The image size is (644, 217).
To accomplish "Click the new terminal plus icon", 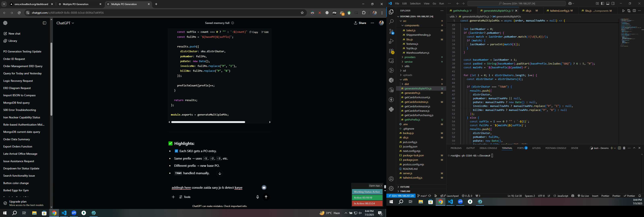I will click(612, 148).
